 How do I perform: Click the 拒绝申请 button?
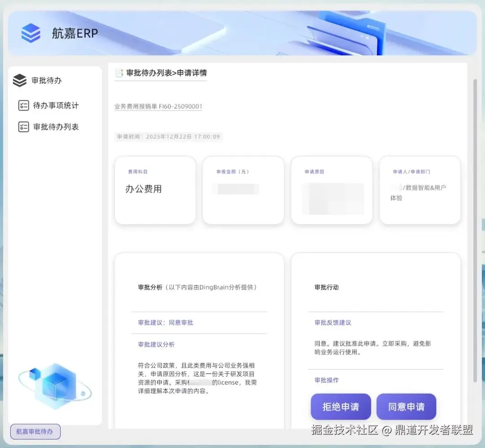pos(341,406)
